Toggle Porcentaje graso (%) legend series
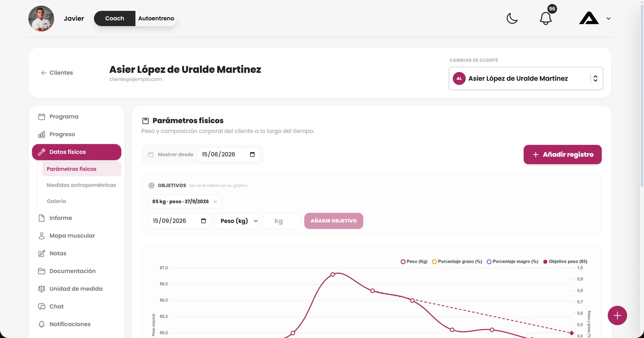This screenshot has width=644, height=338. 457,261
